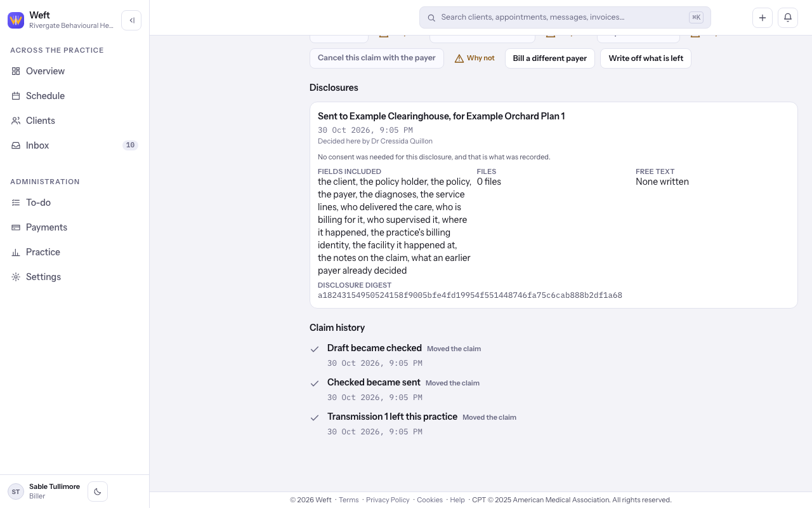This screenshot has width=812, height=508.
Task: Click the Practice bar-chart icon in sidebar
Action: pos(16,252)
